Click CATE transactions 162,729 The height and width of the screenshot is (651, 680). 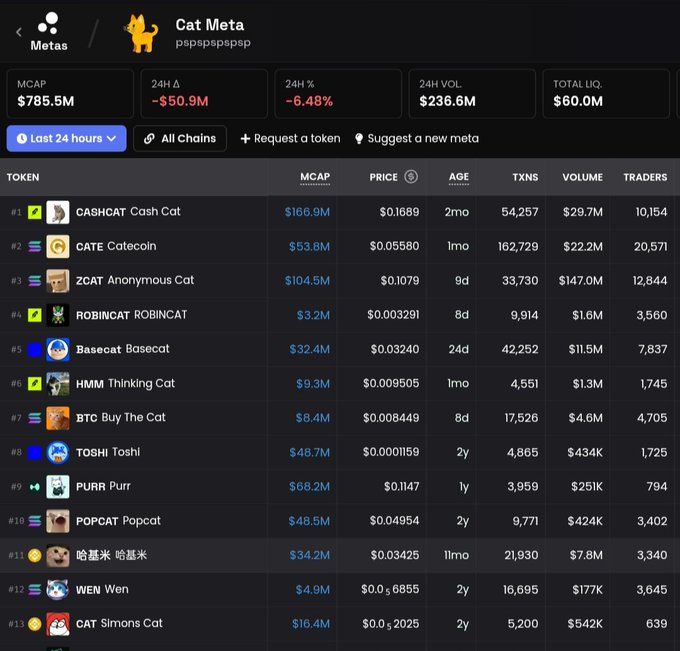pyautogui.click(x=518, y=246)
